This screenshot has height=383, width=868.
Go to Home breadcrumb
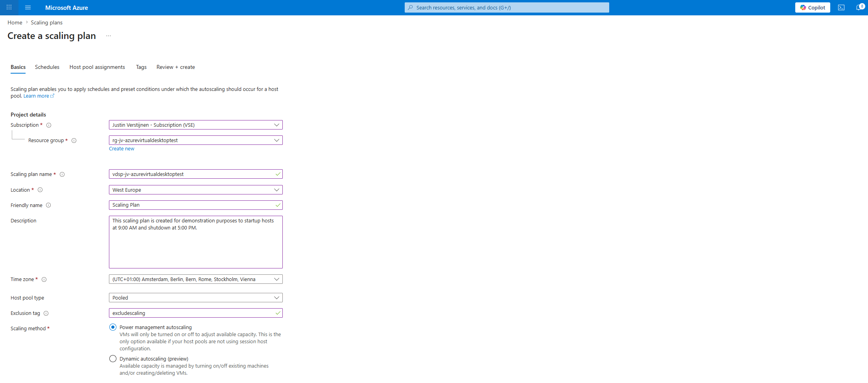click(x=15, y=22)
